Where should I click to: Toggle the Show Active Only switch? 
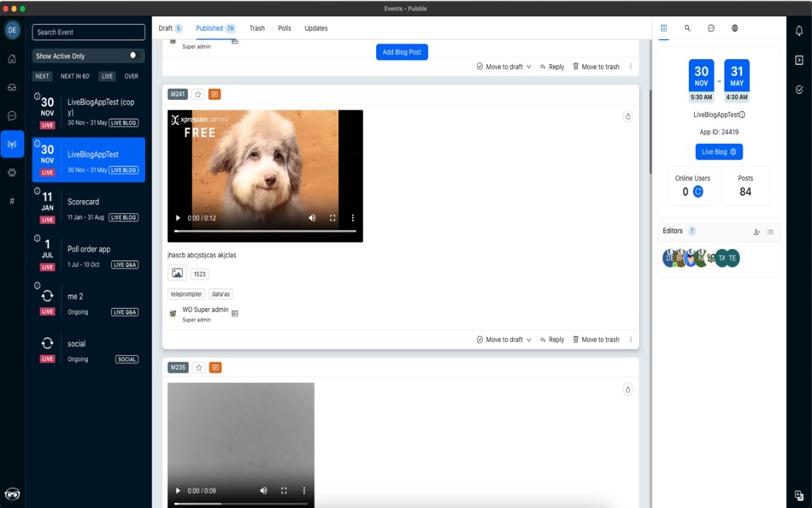(134, 56)
